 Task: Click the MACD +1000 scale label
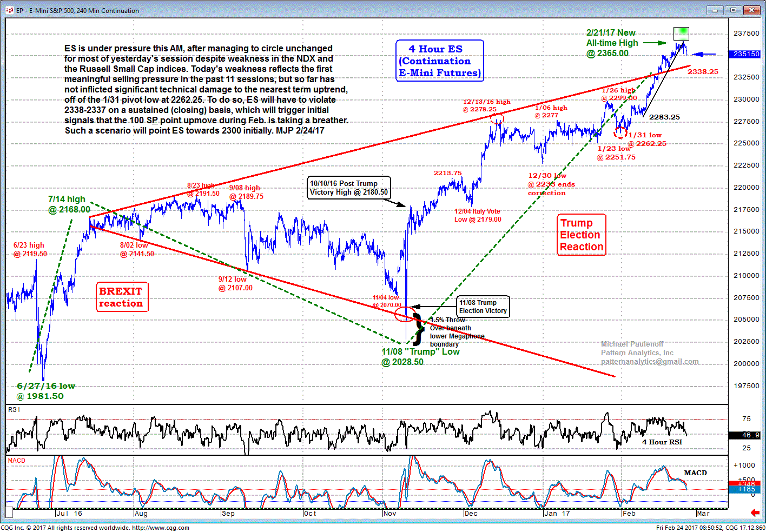click(744, 465)
